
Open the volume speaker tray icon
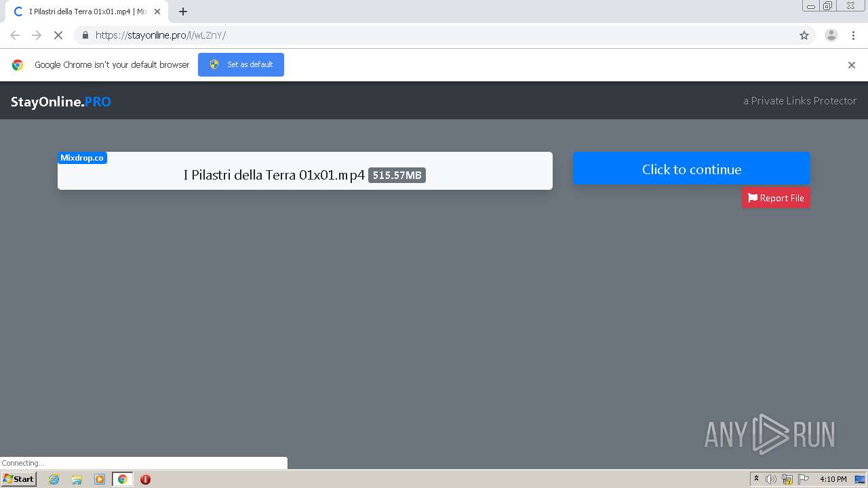tap(771, 479)
